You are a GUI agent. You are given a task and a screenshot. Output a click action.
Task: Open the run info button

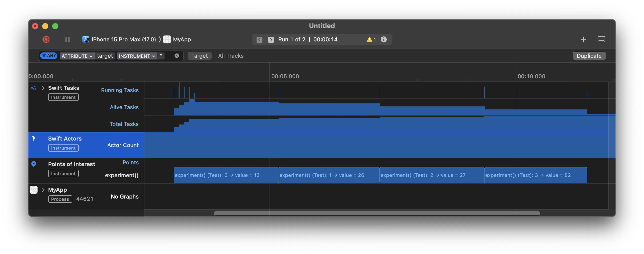tap(384, 39)
